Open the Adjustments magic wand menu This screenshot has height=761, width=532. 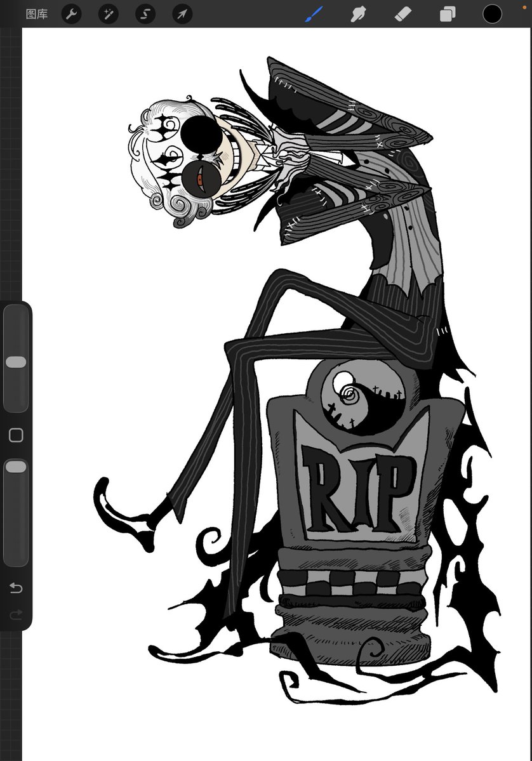pos(109,14)
